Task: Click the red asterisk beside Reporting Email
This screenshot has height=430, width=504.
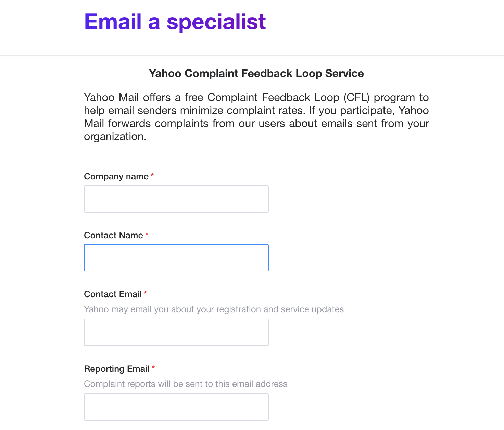Action: click(x=153, y=367)
